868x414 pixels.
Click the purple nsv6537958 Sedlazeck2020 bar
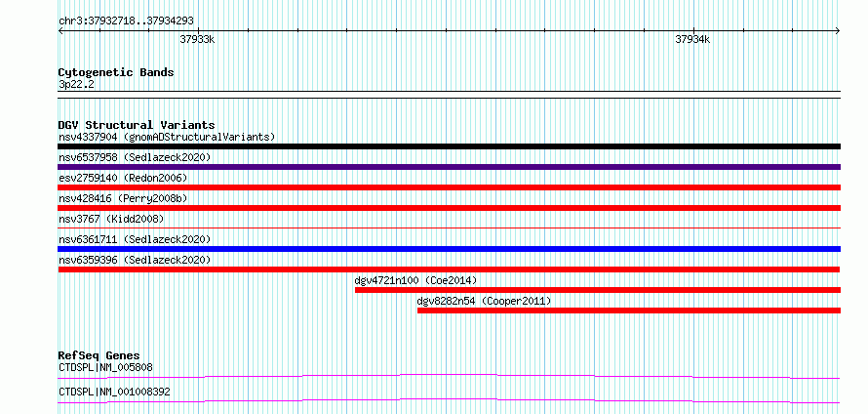tap(449, 167)
